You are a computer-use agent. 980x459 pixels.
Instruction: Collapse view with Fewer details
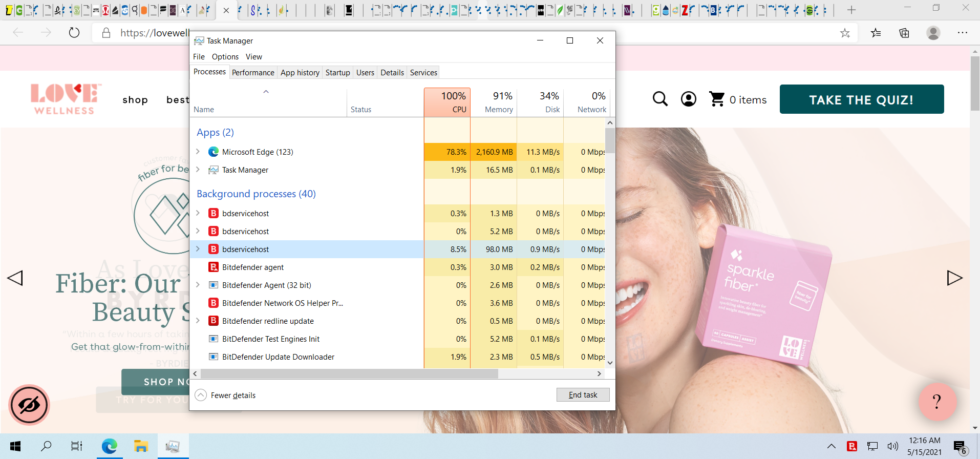[x=233, y=395]
